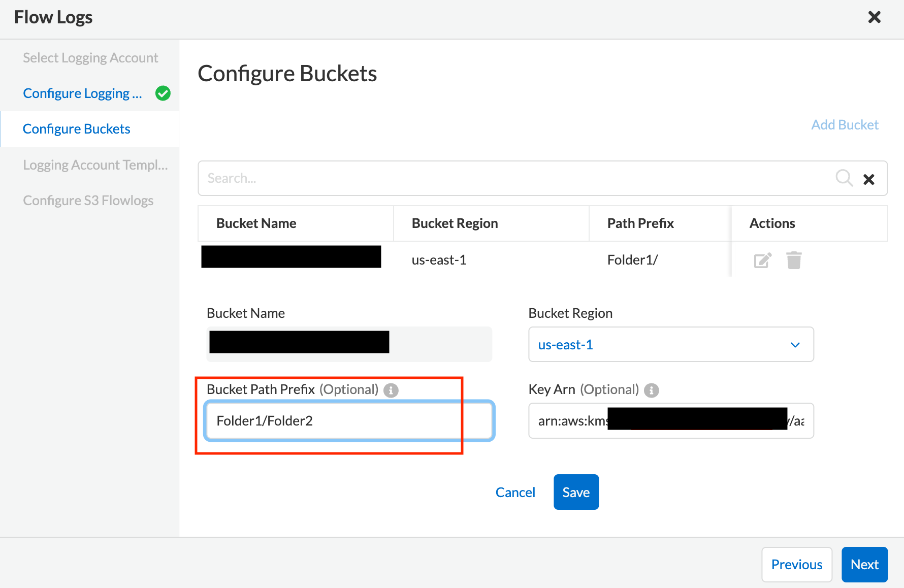Image resolution: width=904 pixels, height=588 pixels.
Task: Click the Cancel link
Action: coord(515,493)
